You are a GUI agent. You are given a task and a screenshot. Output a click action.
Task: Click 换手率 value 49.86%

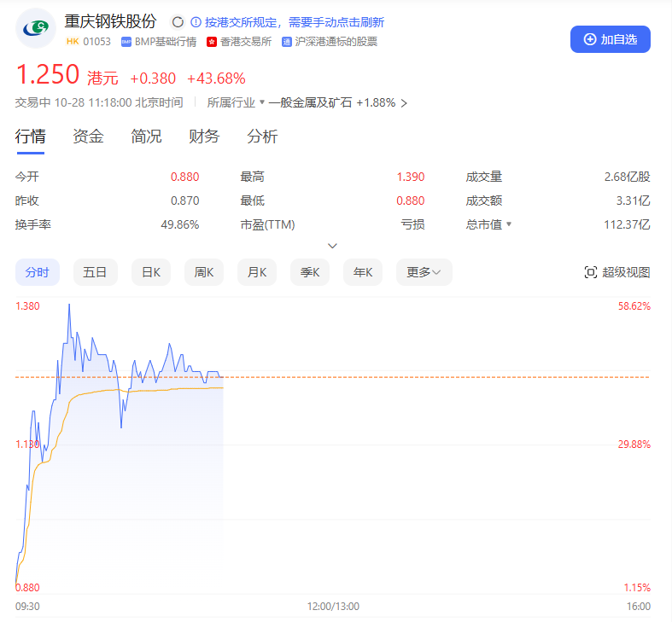(180, 224)
